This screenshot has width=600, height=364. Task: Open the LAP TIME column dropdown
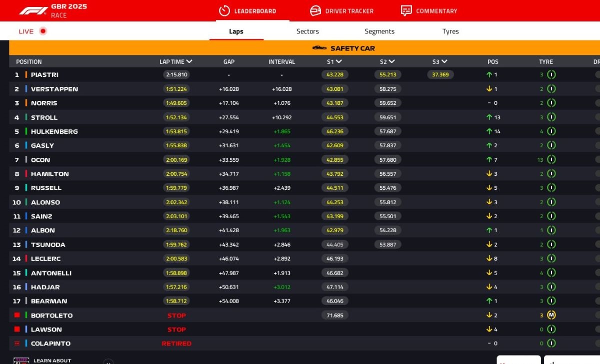point(189,61)
